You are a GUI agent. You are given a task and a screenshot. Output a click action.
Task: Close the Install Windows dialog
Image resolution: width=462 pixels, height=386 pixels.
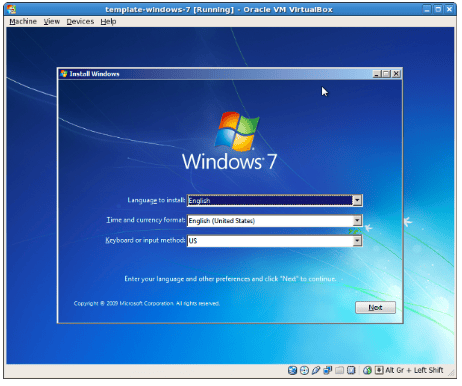pyautogui.click(x=396, y=74)
